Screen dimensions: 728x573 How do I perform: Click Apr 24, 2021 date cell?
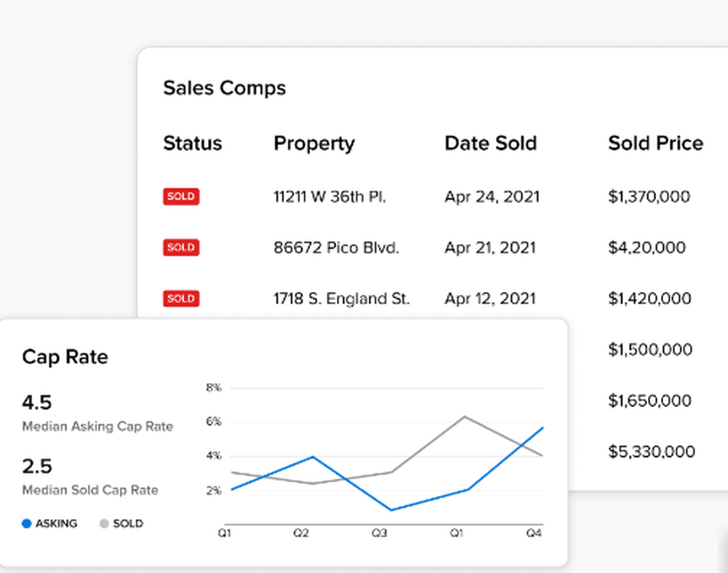click(x=491, y=197)
